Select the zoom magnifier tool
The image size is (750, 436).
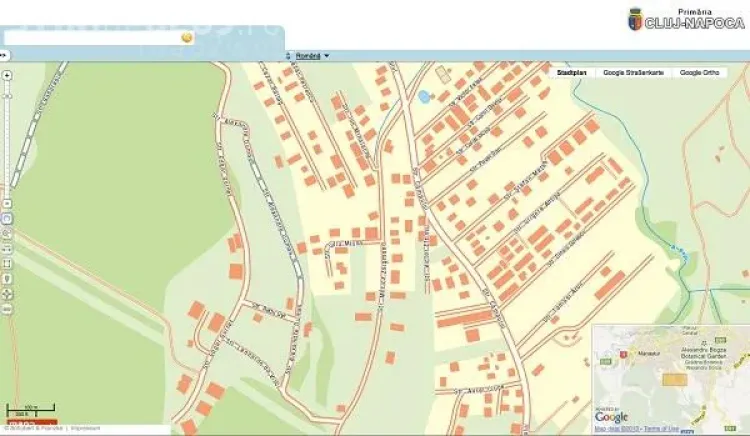point(7,233)
